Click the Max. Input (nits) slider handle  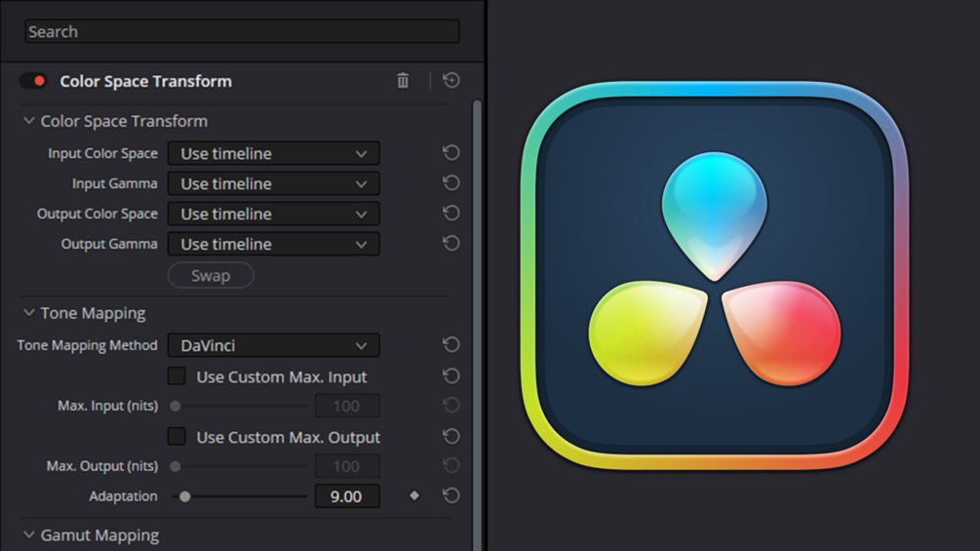tap(176, 406)
